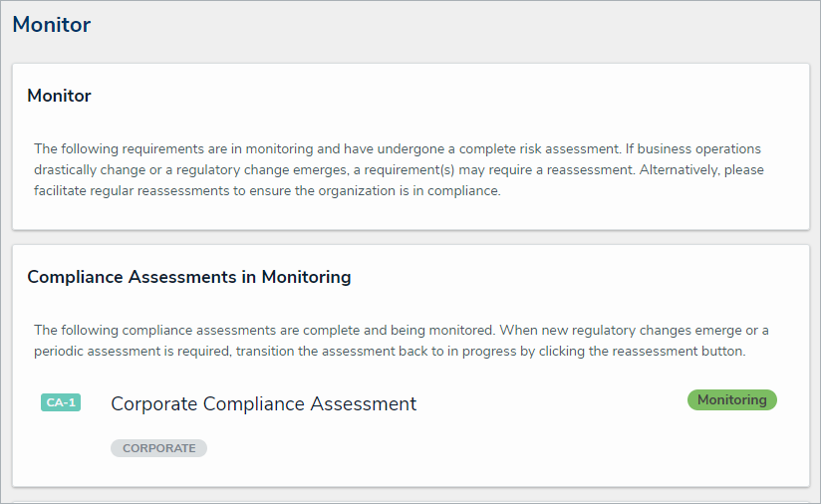Click the Compliance Assessments in Monitoring heading
821x504 pixels.
(188, 277)
